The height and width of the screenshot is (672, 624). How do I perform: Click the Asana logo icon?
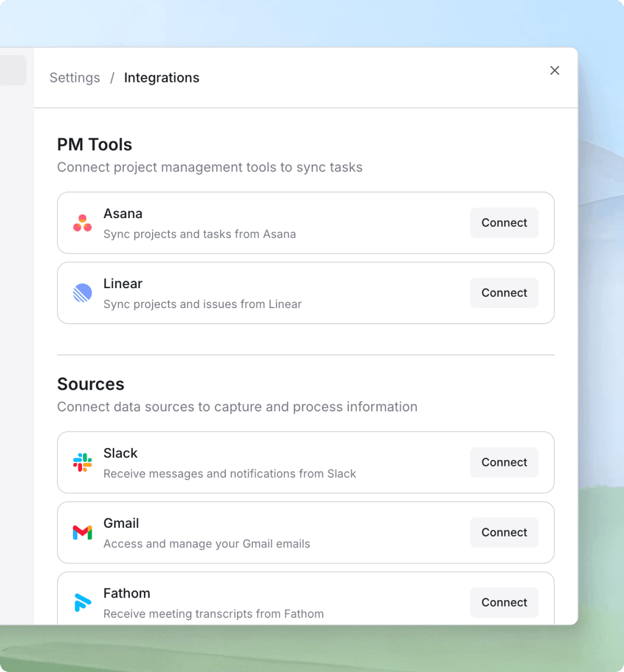[83, 223]
